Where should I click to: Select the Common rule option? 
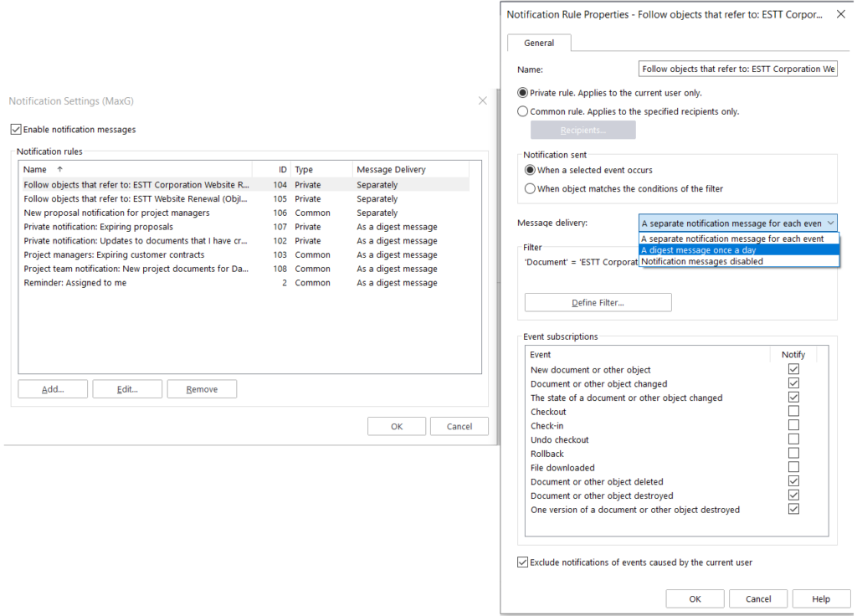coord(522,110)
